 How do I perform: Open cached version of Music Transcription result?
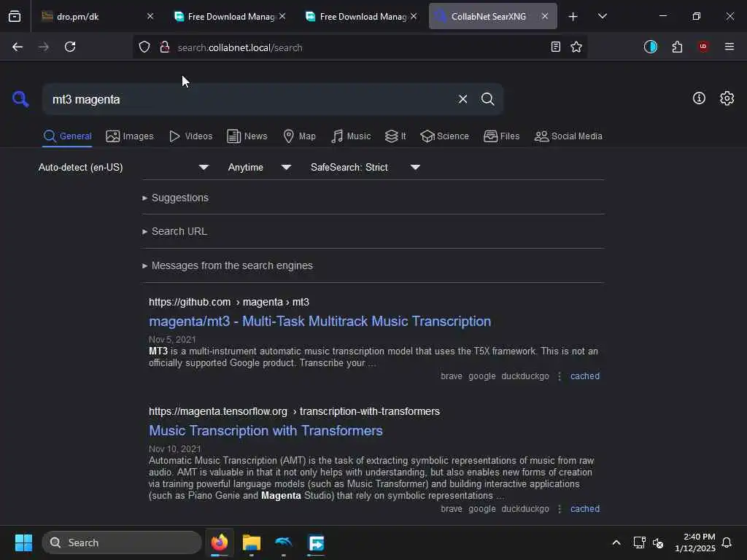click(584, 509)
